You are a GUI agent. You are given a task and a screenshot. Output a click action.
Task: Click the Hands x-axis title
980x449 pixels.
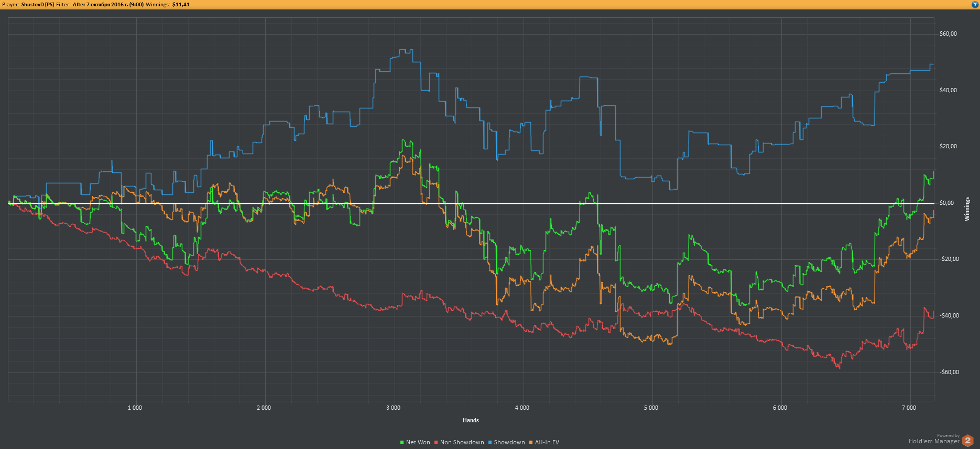(x=471, y=420)
